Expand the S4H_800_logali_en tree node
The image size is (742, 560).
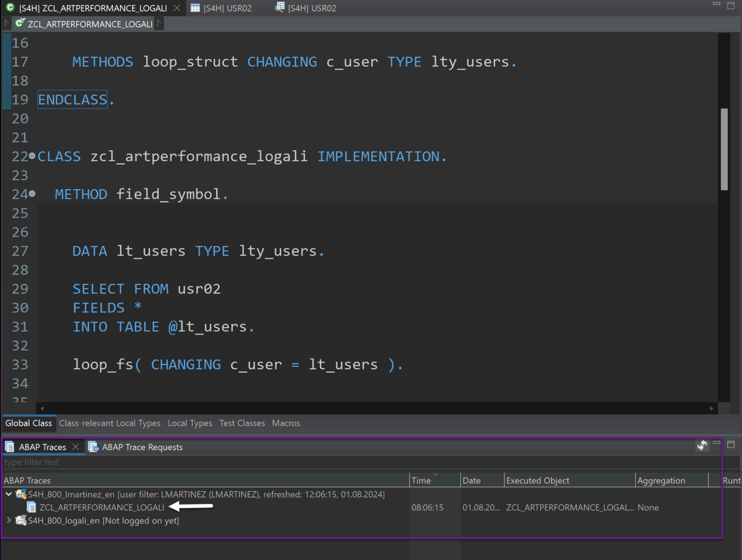(9, 520)
